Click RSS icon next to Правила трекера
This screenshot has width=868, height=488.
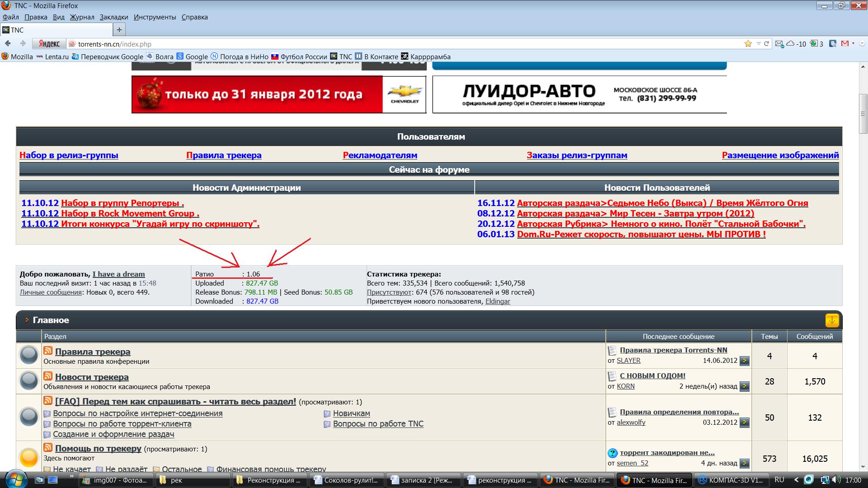pyautogui.click(x=48, y=351)
